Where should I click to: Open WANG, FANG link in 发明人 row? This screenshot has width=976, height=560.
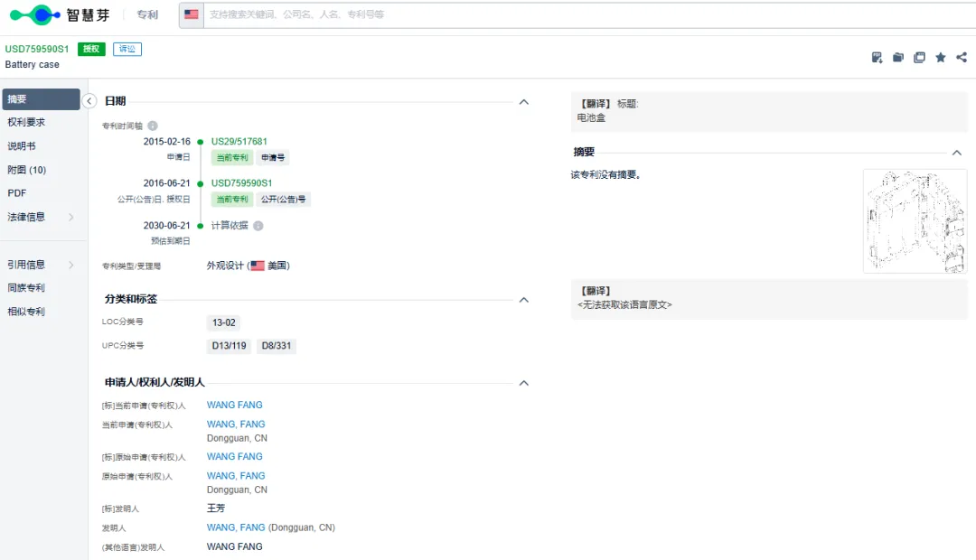click(x=236, y=527)
